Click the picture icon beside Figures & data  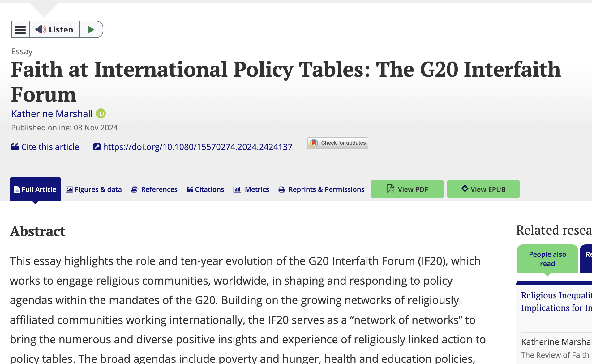point(69,189)
